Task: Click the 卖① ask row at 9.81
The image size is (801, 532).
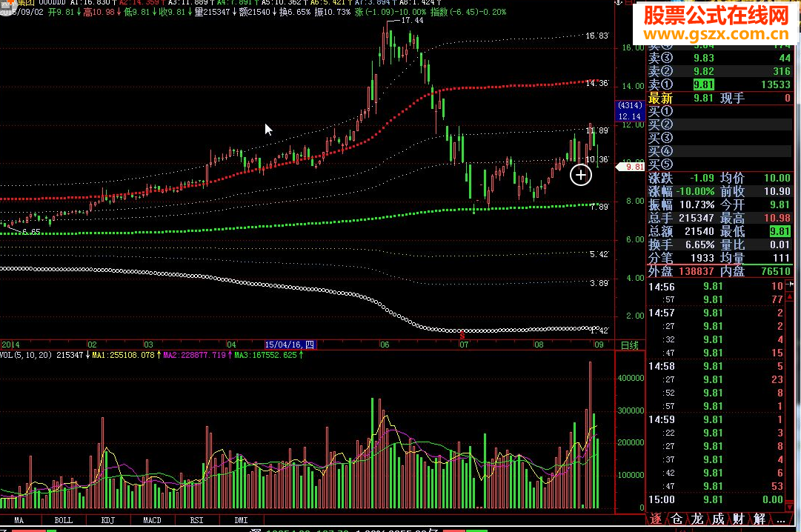Action: 719,84
